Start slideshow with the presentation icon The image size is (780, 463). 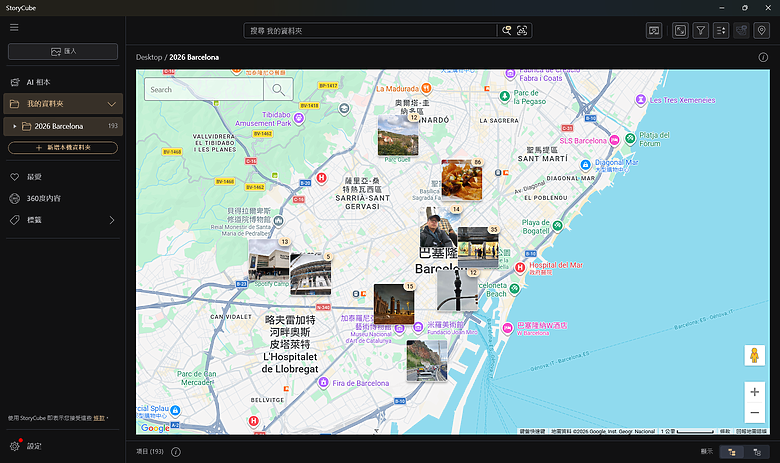tap(654, 31)
